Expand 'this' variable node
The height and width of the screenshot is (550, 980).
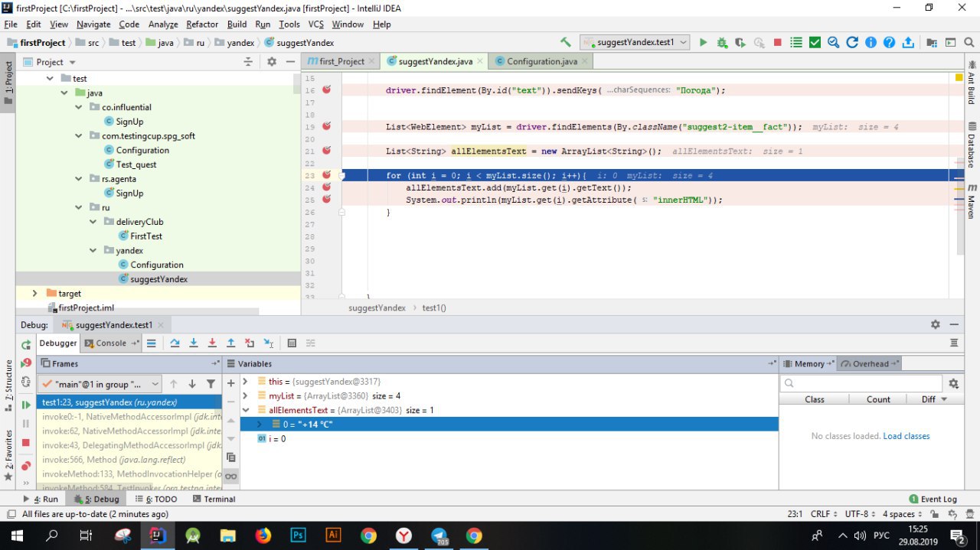245,381
